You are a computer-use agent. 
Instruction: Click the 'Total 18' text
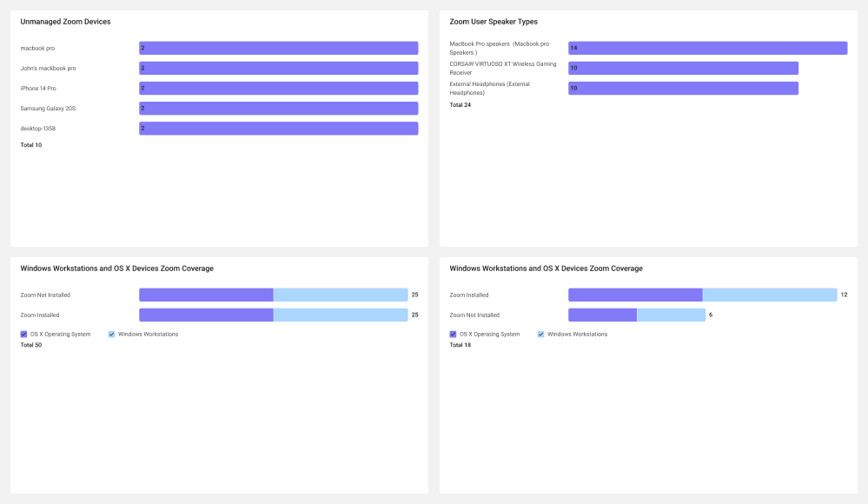460,345
